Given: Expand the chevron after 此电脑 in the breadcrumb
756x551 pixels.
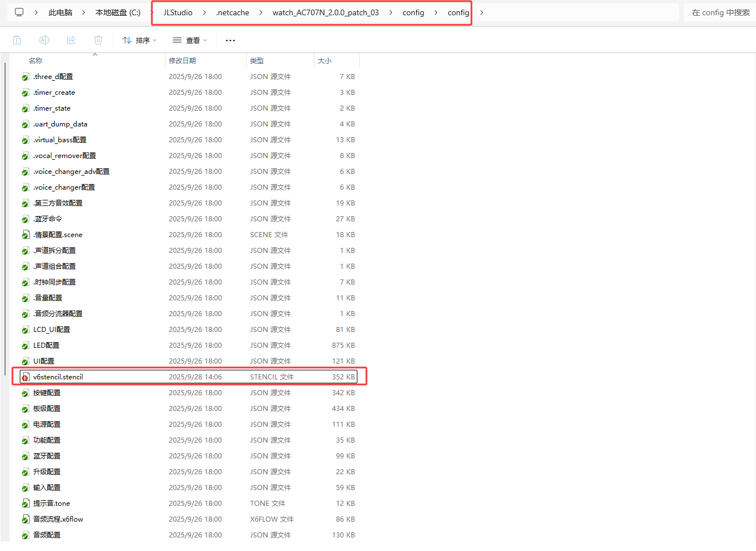Looking at the screenshot, I should (84, 12).
